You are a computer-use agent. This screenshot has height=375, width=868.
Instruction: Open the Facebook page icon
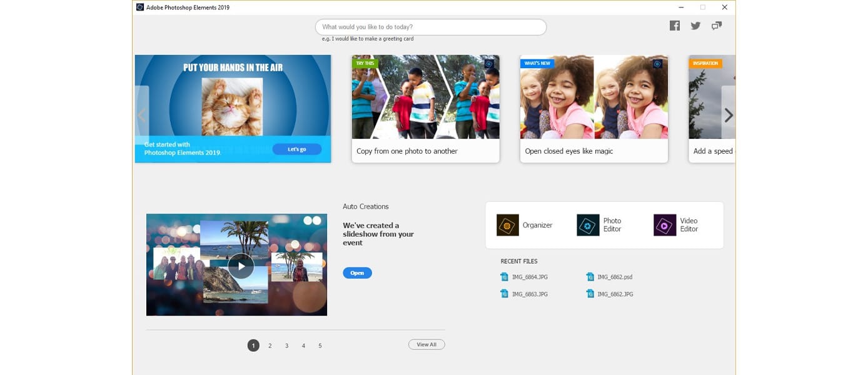675,26
